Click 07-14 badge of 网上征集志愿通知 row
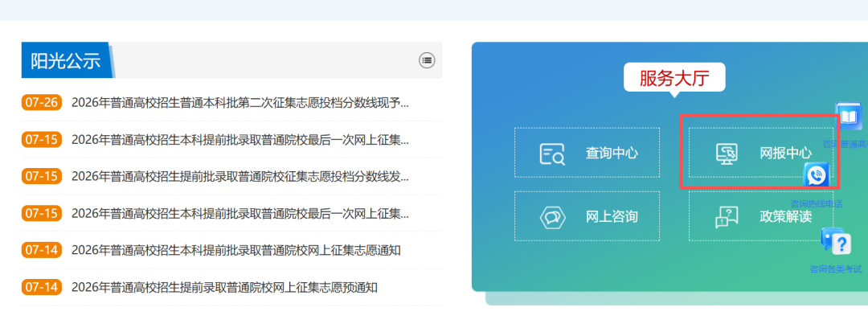The width and height of the screenshot is (868, 328). [42, 251]
